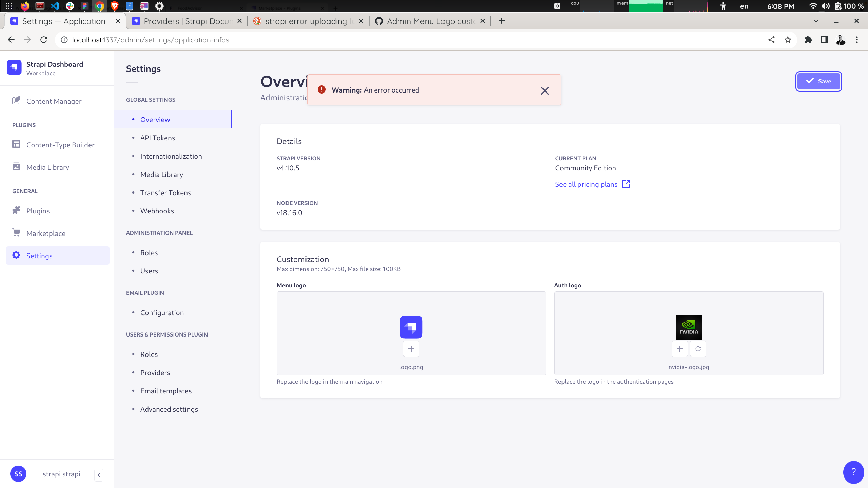The image size is (868, 488).
Task: Open the Content Manager icon in sidebar
Action: click(x=16, y=101)
